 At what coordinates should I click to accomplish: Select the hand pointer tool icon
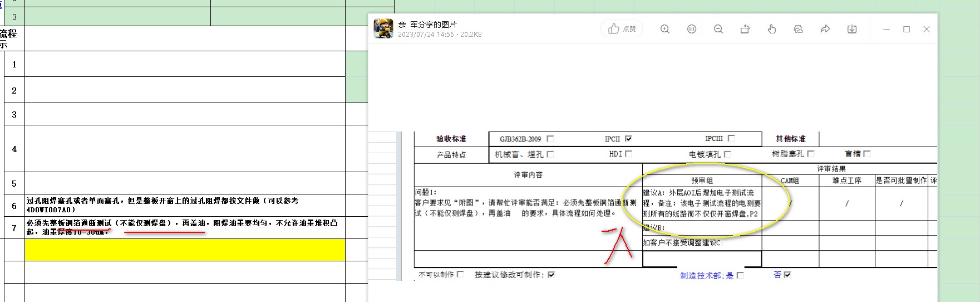(x=772, y=29)
